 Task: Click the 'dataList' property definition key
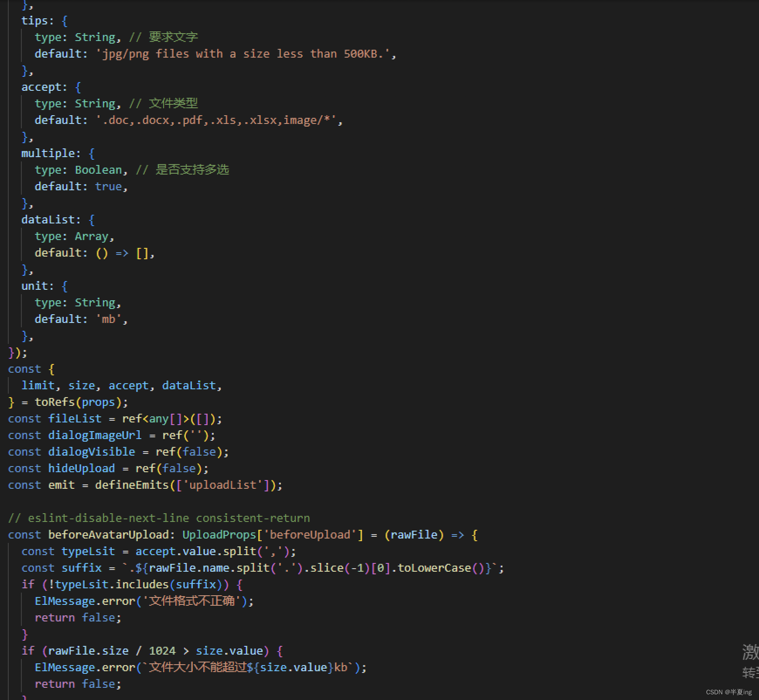point(48,220)
